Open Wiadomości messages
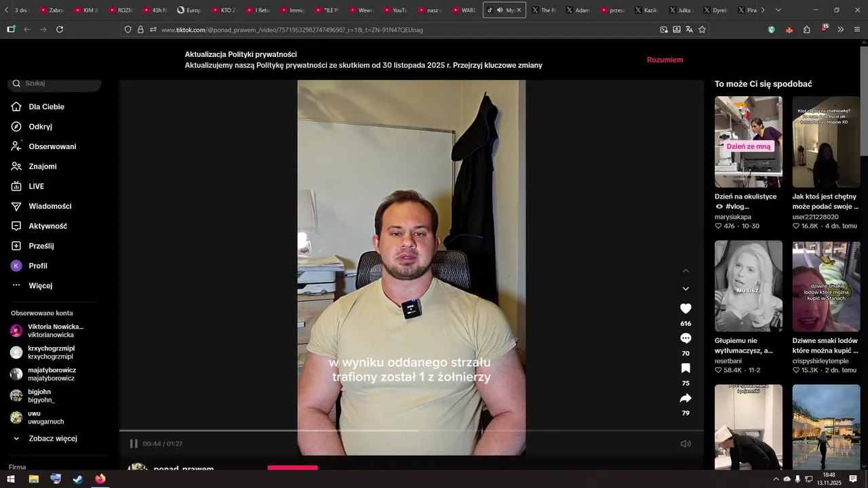The image size is (868, 488). tap(41, 206)
